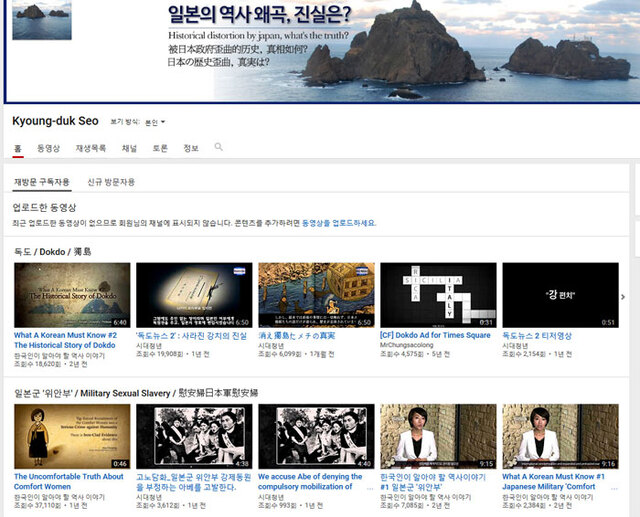Open the 消え獨島たメチの真実 title link
The image size is (640, 517).
297,335
